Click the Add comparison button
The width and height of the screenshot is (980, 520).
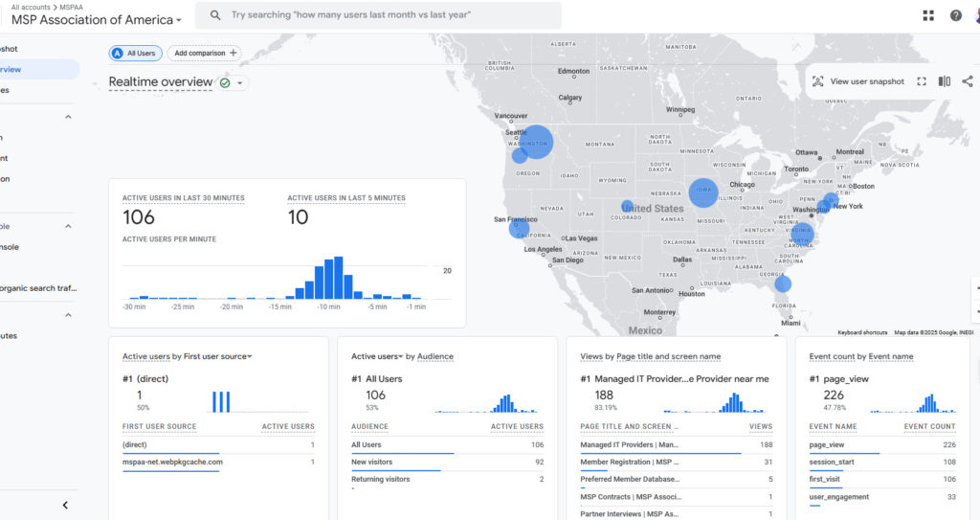point(205,54)
